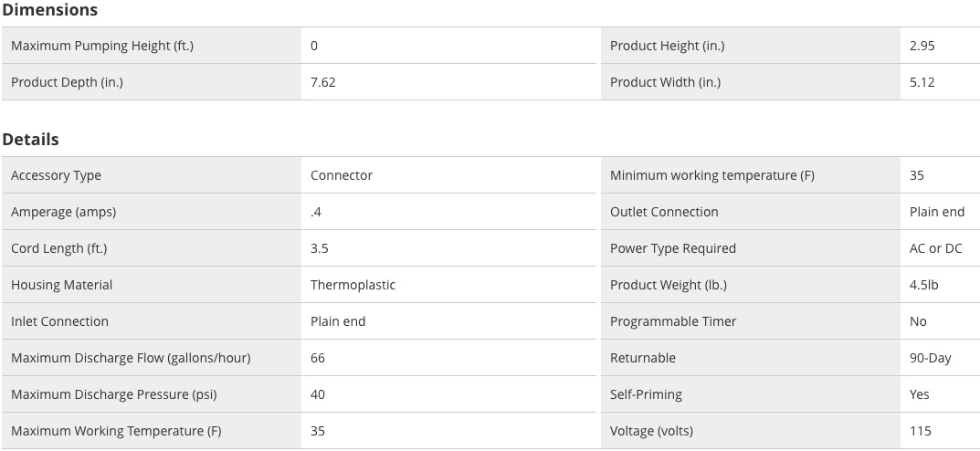Select the Inlet Connection label

[x=60, y=321]
